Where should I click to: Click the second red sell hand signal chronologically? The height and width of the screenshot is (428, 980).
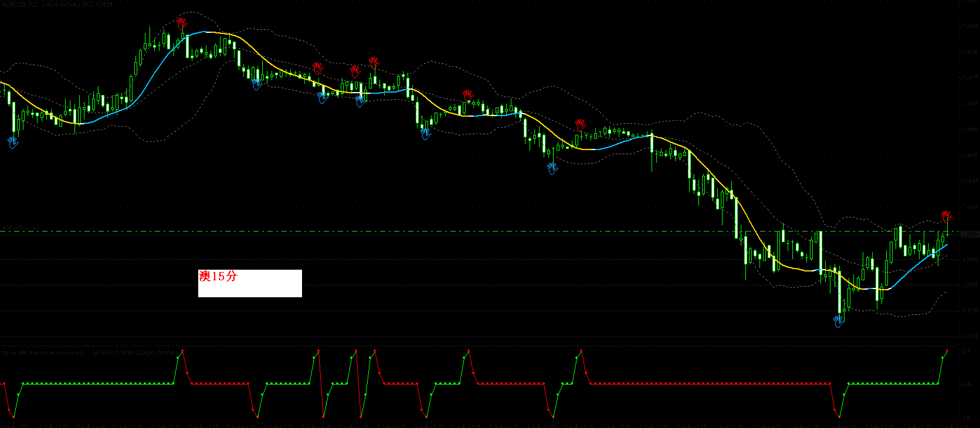point(318,68)
